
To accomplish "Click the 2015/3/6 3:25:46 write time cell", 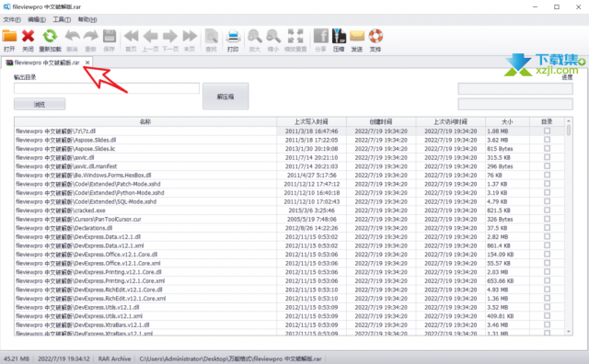I will pos(311,210).
